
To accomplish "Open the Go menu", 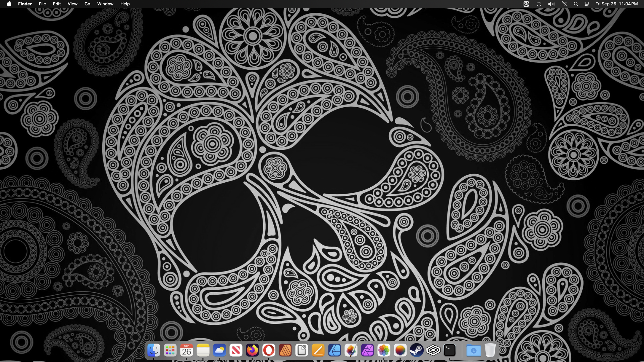I will [x=87, y=4].
